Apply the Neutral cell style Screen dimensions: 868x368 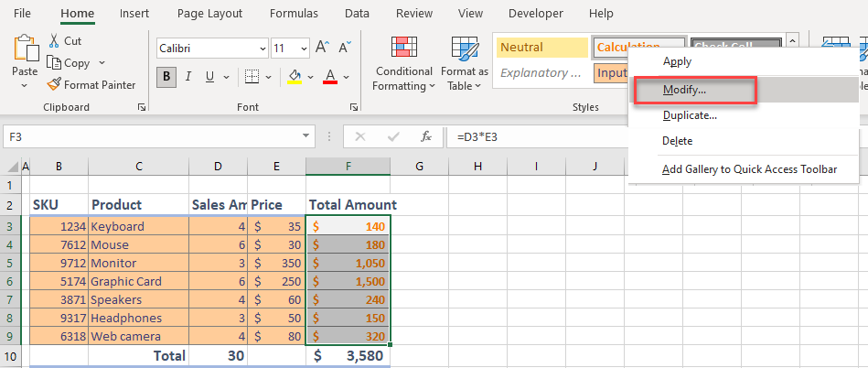click(x=541, y=48)
